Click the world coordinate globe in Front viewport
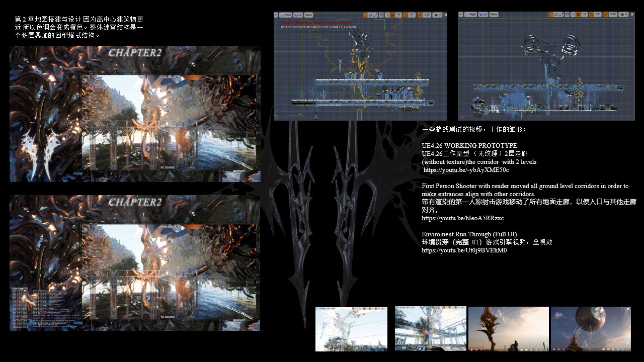This screenshot has width=644, height=362. pyautogui.click(x=381, y=15)
